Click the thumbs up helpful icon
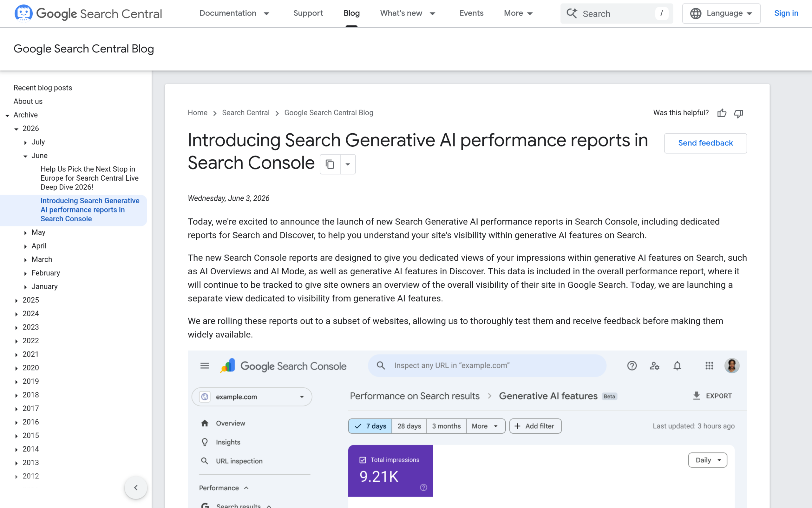 [722, 113]
